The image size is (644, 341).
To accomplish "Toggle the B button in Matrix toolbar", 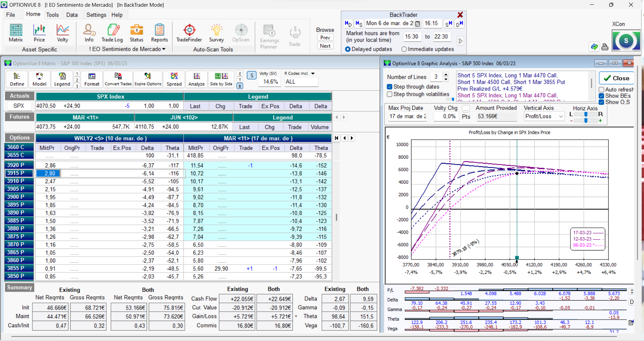I will tap(240, 86).
